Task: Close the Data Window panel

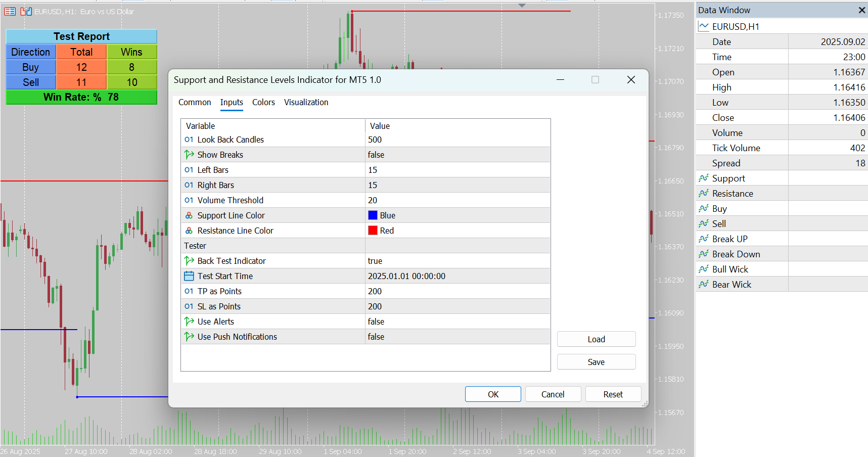Action: (861, 10)
